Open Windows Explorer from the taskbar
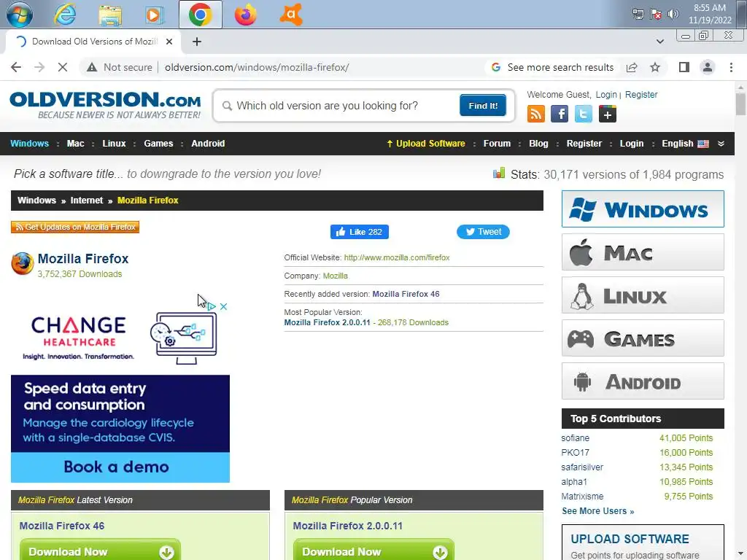Screen dimensions: 747x560 (110, 15)
